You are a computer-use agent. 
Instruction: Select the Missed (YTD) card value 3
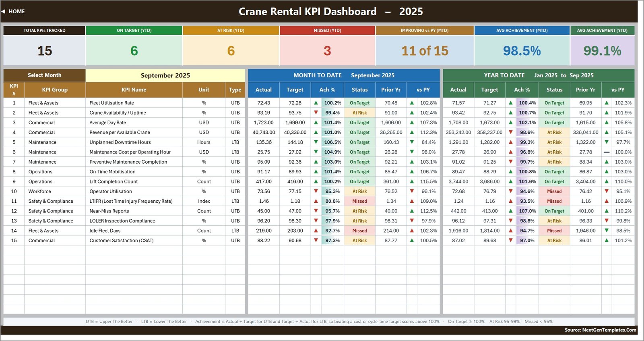point(327,50)
